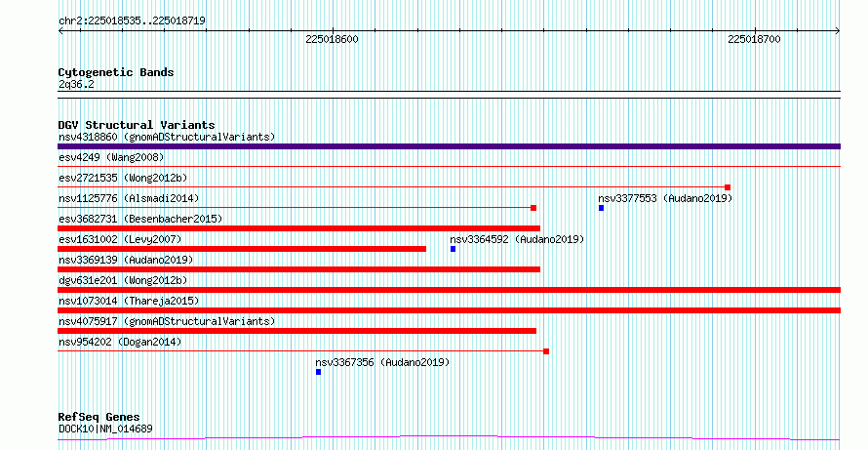Select the red nsv3369139 variant bar
This screenshot has height=450, width=868.
(x=299, y=269)
